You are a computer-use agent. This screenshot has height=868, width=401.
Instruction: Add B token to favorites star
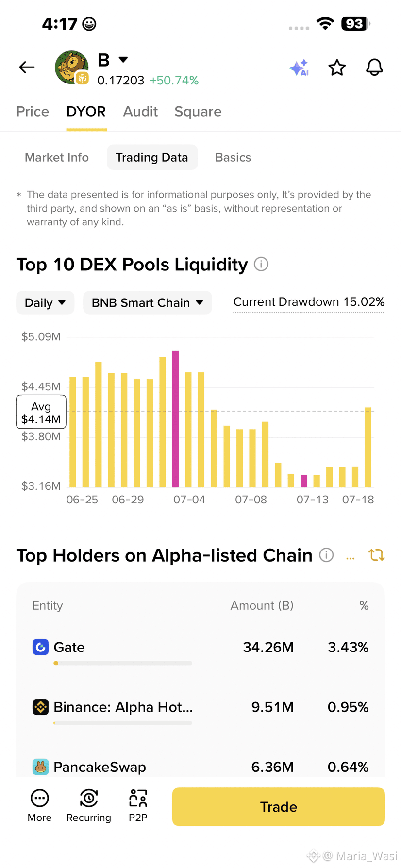(337, 67)
